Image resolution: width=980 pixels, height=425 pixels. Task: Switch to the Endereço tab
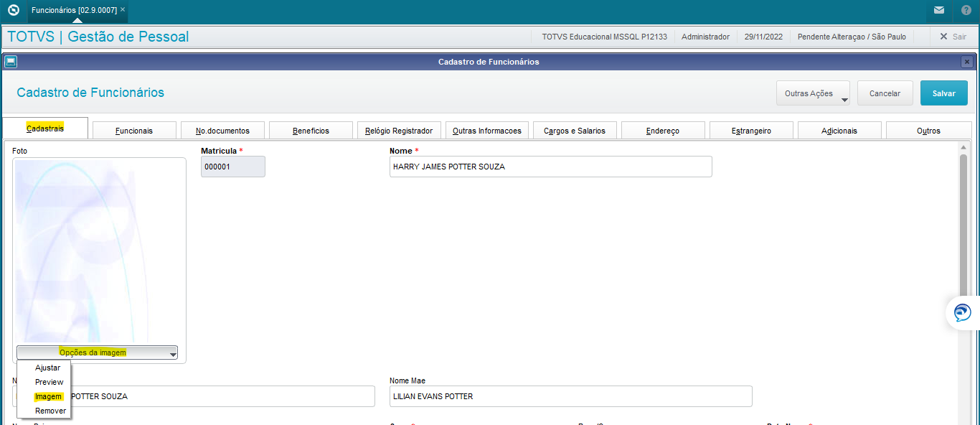663,131
